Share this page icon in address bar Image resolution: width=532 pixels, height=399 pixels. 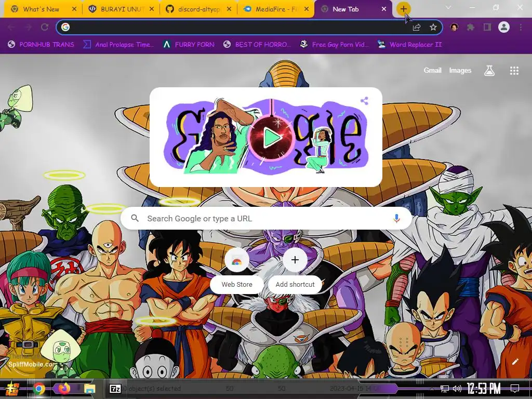point(417,28)
